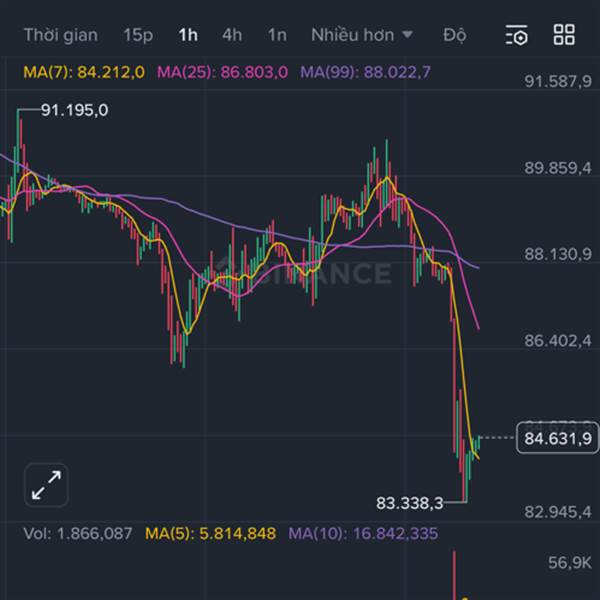Click the four-squares grid layout icon
The image size is (600, 600).
(x=564, y=36)
